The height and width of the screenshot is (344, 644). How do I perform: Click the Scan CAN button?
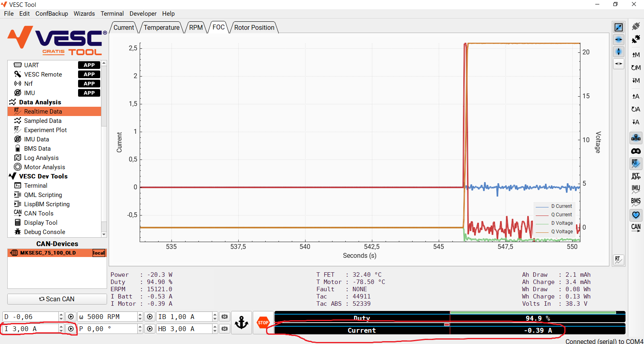pyautogui.click(x=57, y=299)
